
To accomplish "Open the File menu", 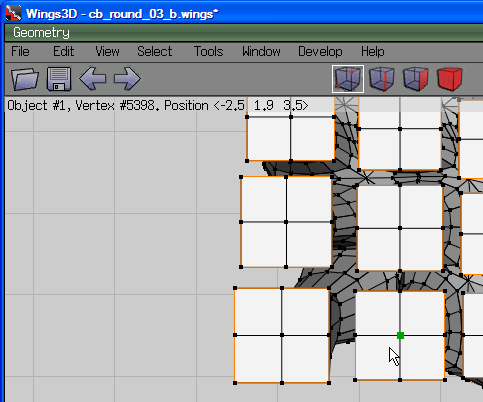I will point(20,52).
